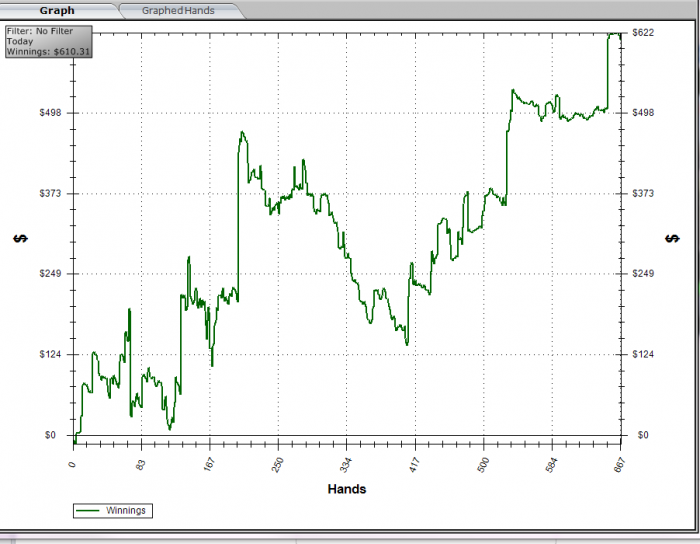Click the $249 label on right axis
Screen dimensions: 700x544
(x=643, y=274)
